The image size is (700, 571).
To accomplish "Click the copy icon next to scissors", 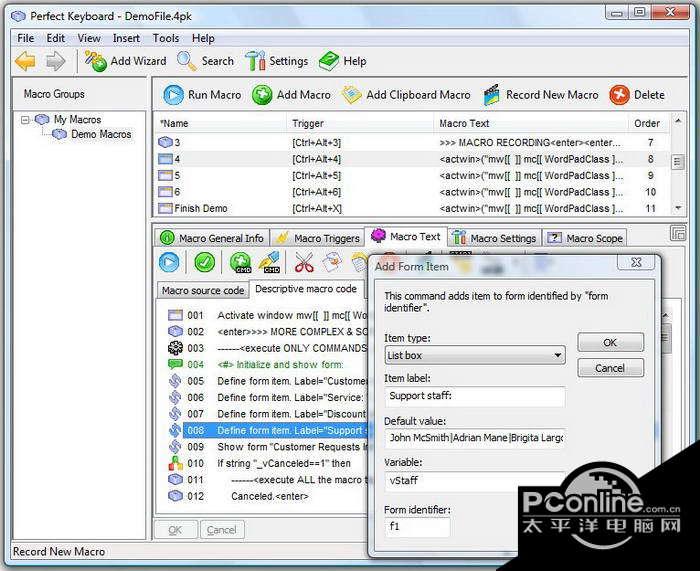I will click(332, 262).
